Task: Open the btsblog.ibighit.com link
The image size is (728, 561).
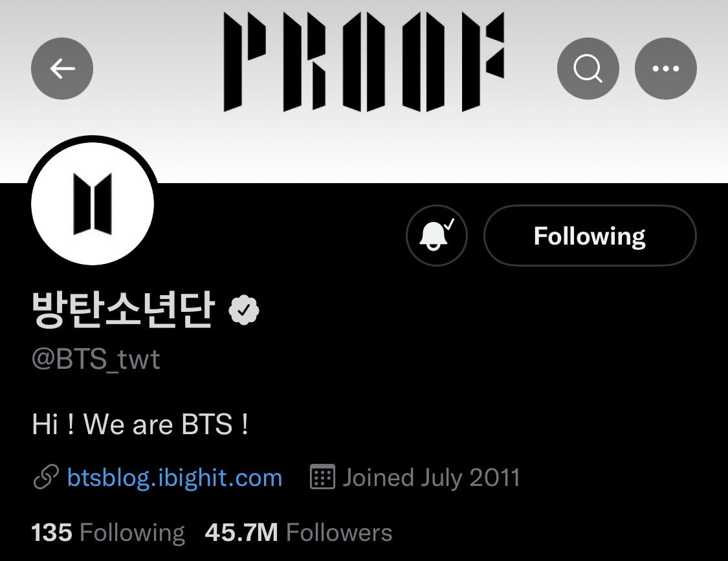Action: 175,478
